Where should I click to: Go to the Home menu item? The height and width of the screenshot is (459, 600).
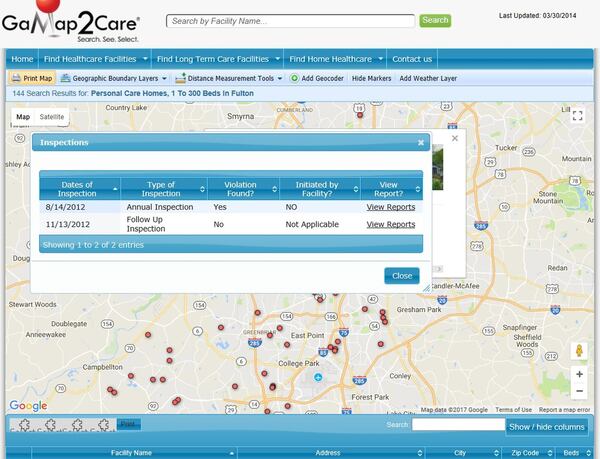(x=22, y=59)
